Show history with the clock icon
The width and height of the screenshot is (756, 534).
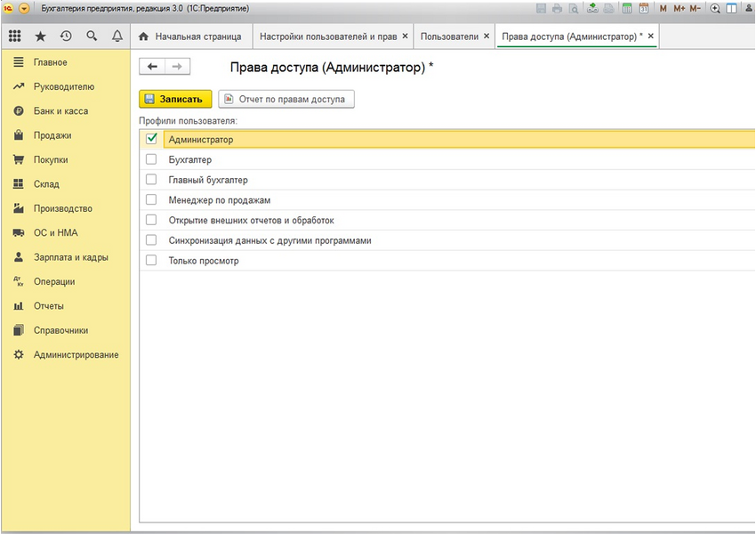pyautogui.click(x=66, y=36)
